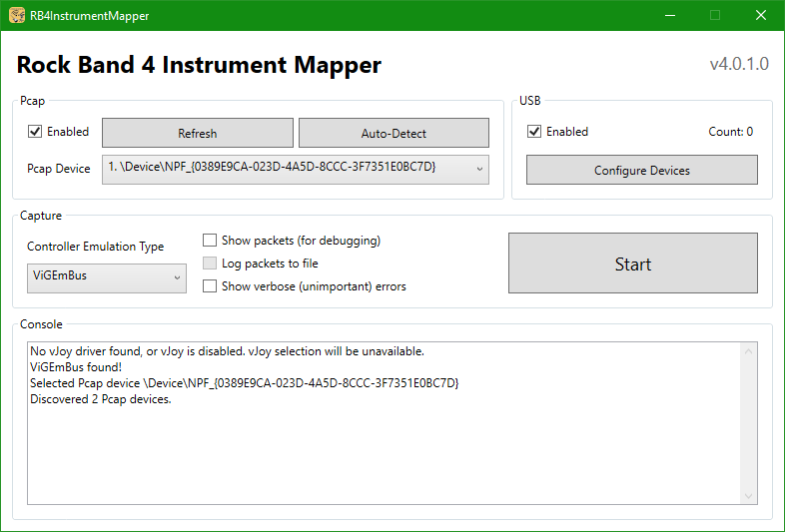Click the RB4InstrumentMapper app icon in title bar

point(17,15)
